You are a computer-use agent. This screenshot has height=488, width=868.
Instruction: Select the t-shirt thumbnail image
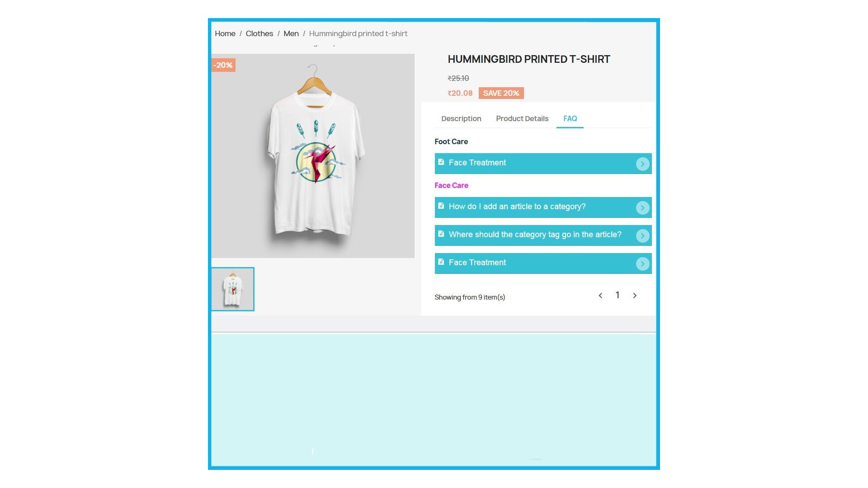(233, 289)
